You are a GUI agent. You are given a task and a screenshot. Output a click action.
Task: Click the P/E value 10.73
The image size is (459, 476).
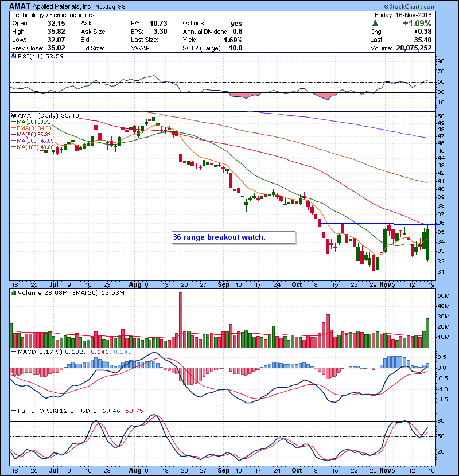click(158, 24)
